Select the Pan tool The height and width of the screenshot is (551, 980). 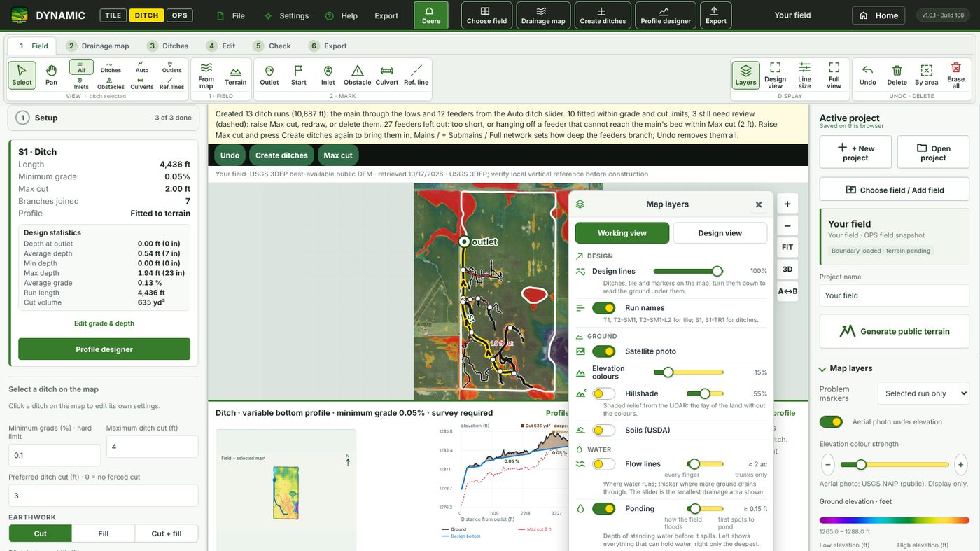click(51, 74)
